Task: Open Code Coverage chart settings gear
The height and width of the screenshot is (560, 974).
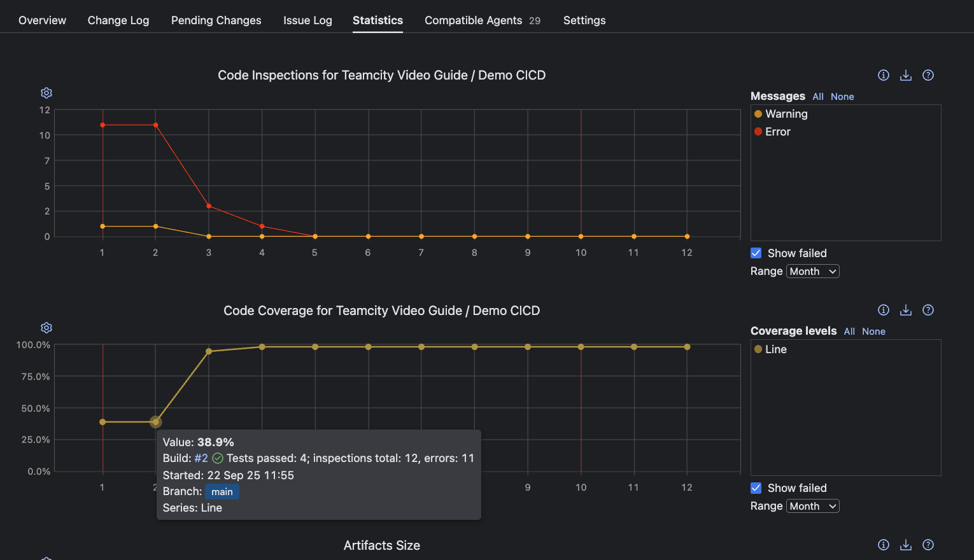Action: tap(46, 328)
